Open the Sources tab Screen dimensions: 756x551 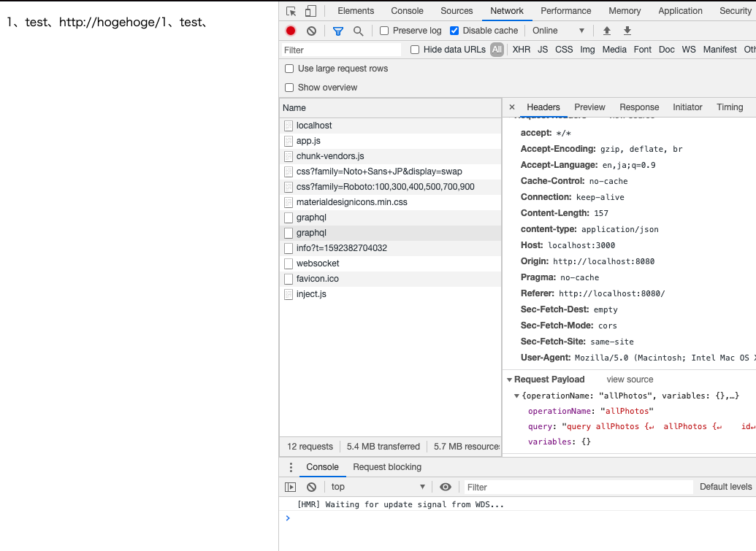pos(457,11)
